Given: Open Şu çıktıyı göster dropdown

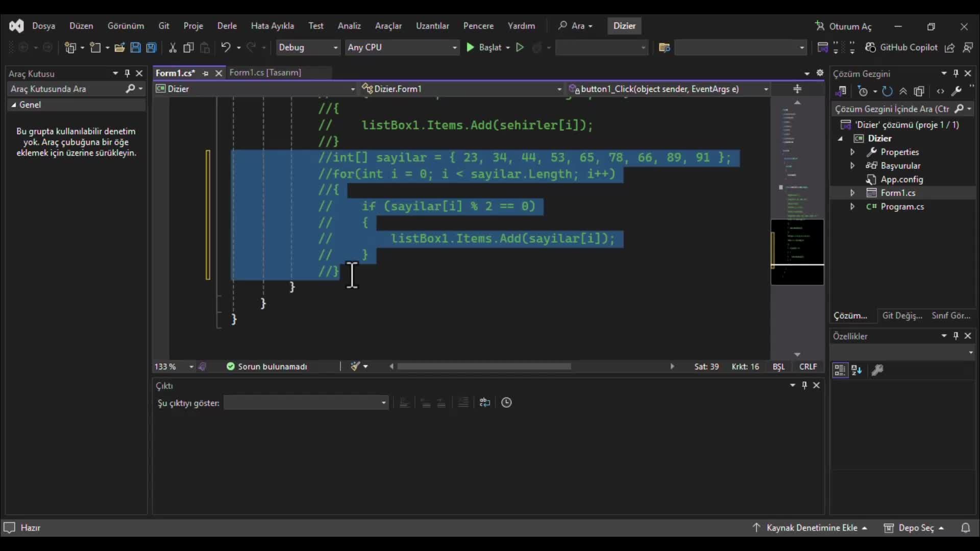Looking at the screenshot, I should (306, 403).
